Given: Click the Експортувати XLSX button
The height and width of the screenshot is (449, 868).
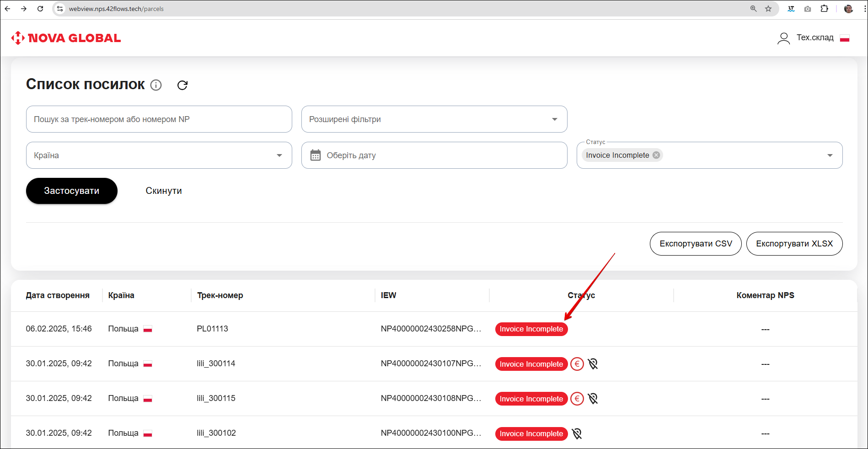Looking at the screenshot, I should (794, 244).
